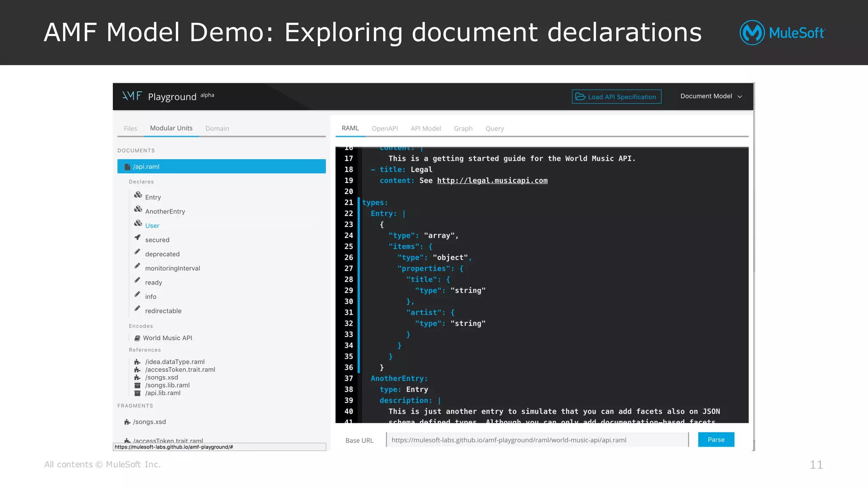Select the AnotherEntry declaration
The height and width of the screenshot is (488, 868).
(165, 211)
